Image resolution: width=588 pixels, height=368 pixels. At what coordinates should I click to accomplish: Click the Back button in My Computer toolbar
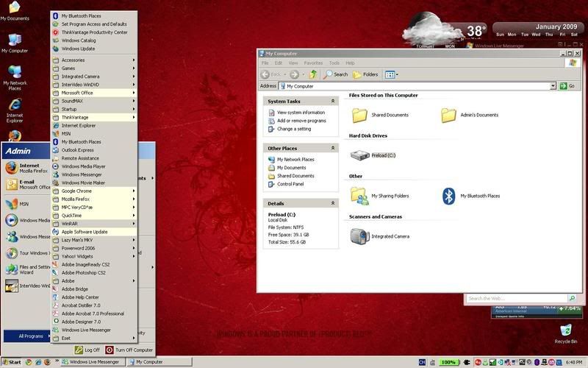(x=271, y=74)
